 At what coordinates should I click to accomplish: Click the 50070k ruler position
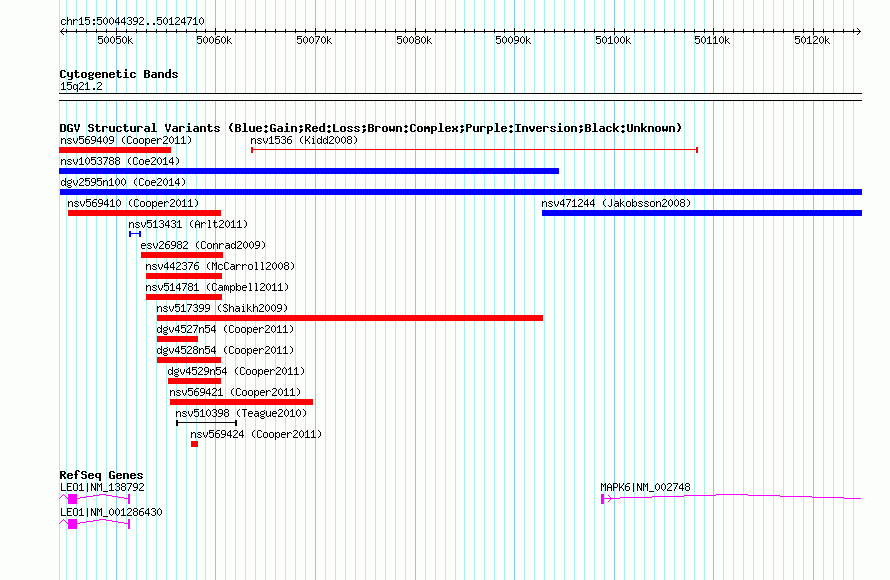(314, 40)
